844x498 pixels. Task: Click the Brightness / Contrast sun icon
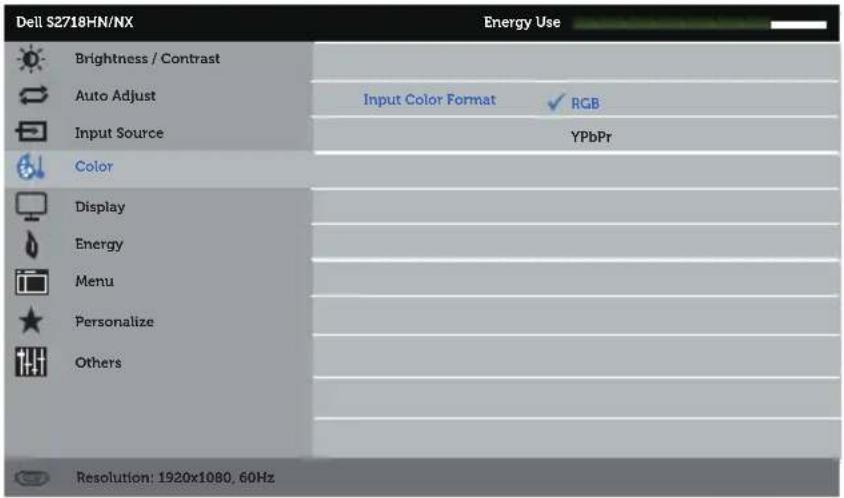point(31,59)
